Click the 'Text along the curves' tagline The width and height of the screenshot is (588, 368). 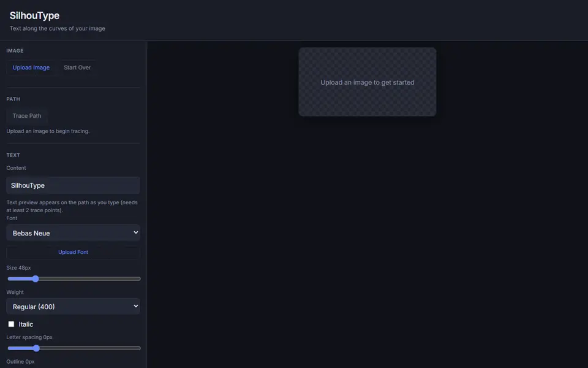click(58, 29)
